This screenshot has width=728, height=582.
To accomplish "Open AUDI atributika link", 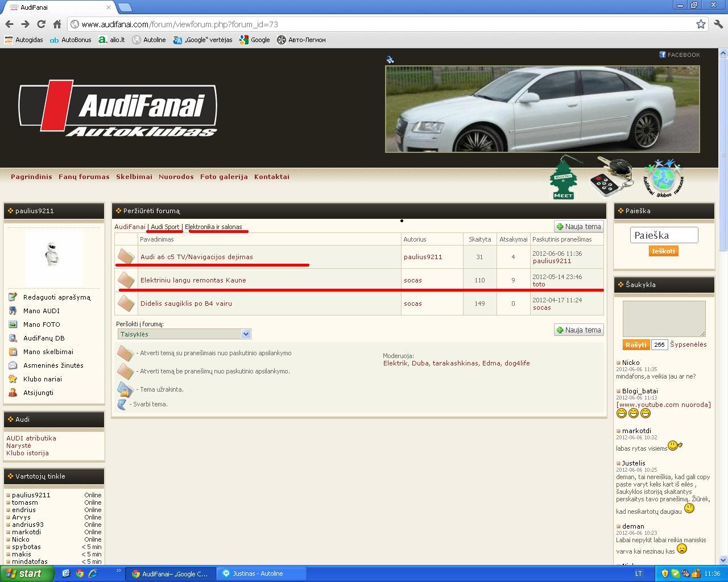I will (x=31, y=438).
